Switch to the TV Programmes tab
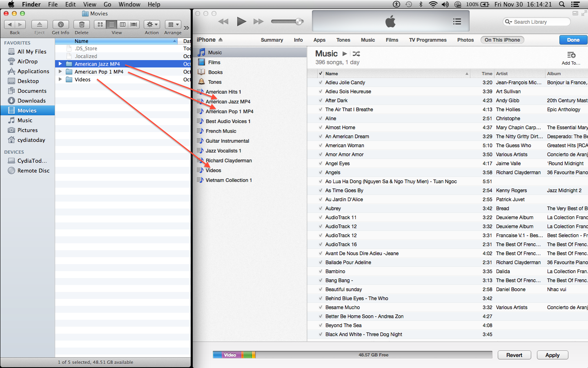Image resolution: width=588 pixels, height=368 pixels. [428, 40]
